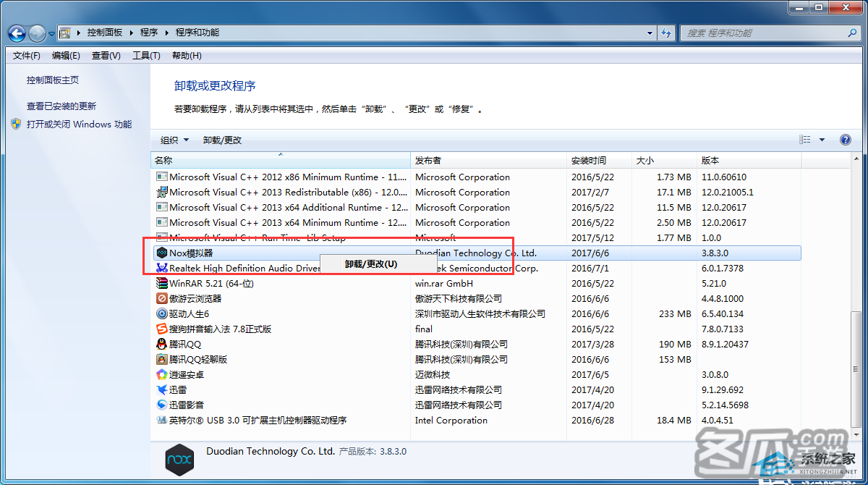Viewport: 868px width, 485px height.
Task: Select the WinRAR 5.21 program icon
Action: click(161, 284)
